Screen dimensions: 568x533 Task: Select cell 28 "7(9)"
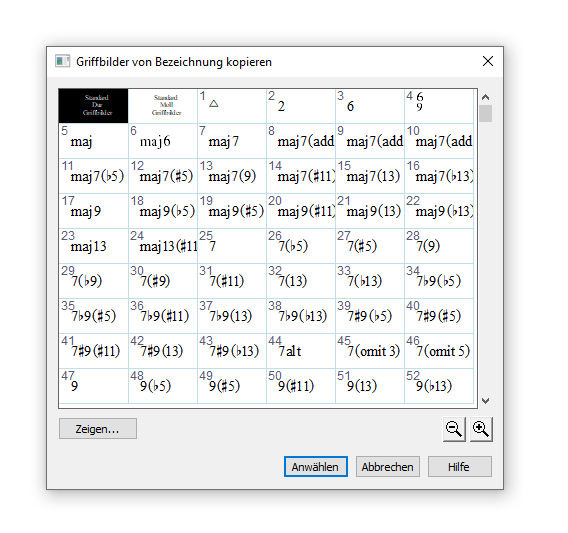click(x=439, y=246)
